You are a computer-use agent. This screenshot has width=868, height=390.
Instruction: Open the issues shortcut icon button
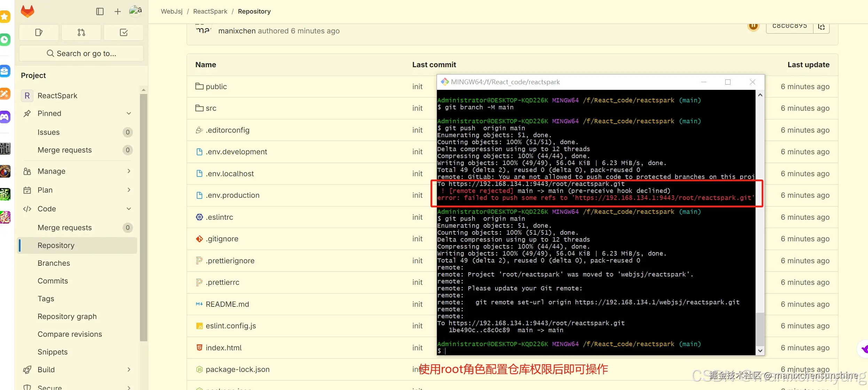pos(39,32)
